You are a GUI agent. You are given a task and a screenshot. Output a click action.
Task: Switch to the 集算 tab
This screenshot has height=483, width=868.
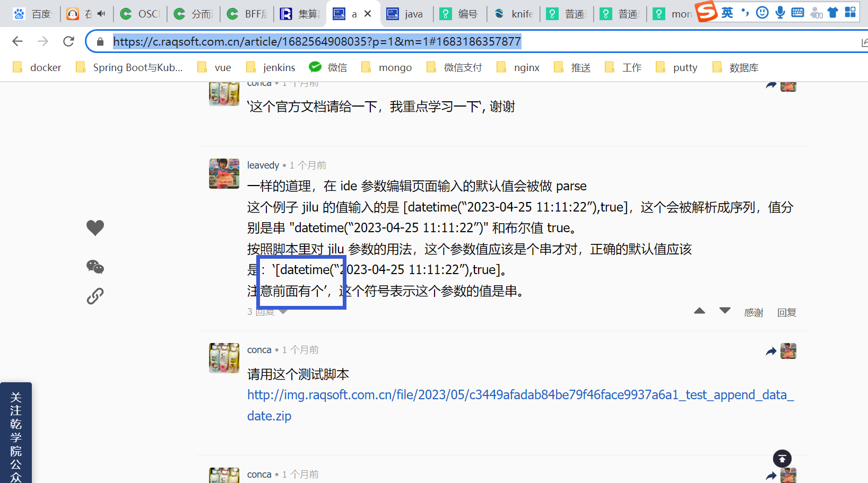coord(300,14)
